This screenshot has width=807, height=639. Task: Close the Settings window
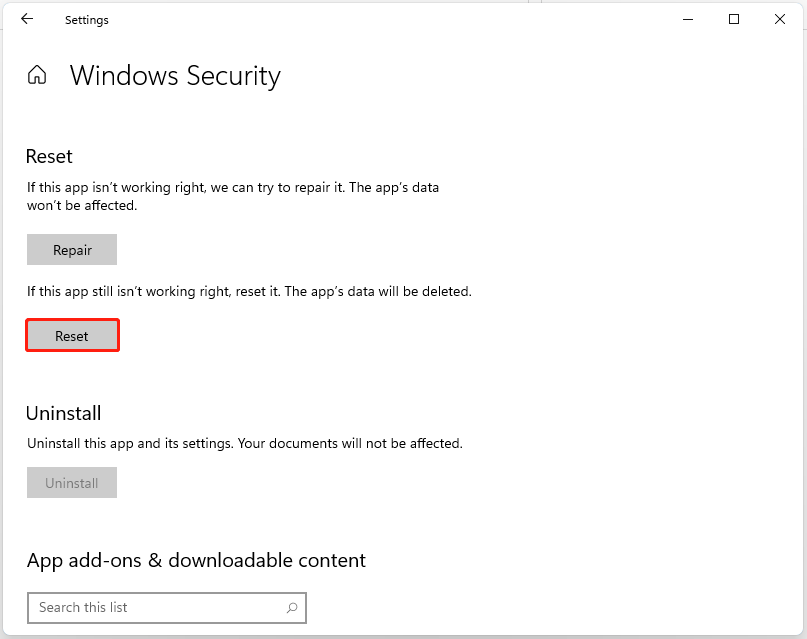coord(779,19)
